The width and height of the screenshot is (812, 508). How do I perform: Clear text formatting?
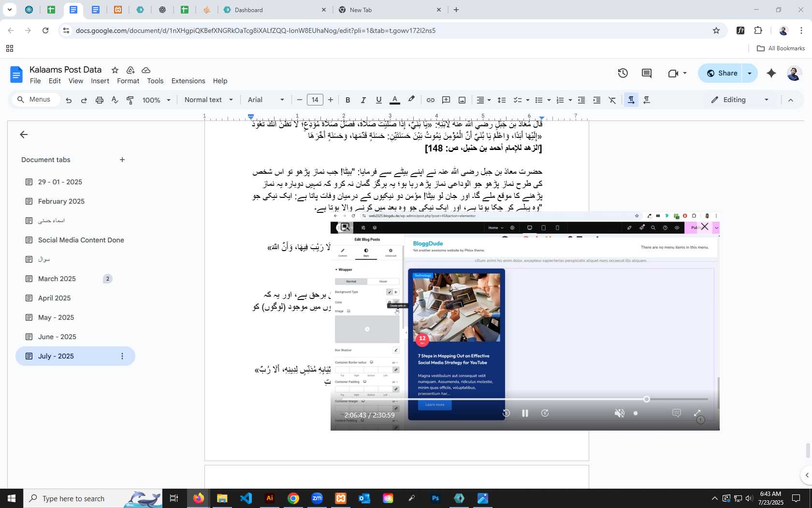(x=612, y=100)
